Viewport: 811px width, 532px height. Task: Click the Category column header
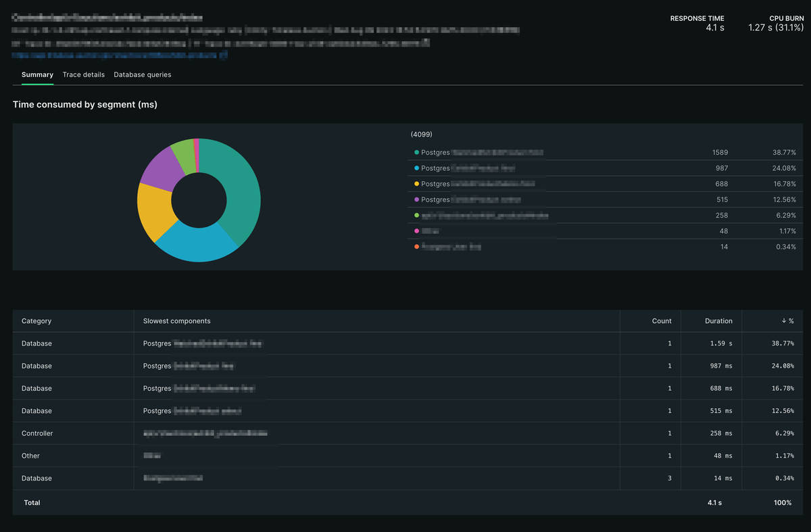pyautogui.click(x=36, y=321)
